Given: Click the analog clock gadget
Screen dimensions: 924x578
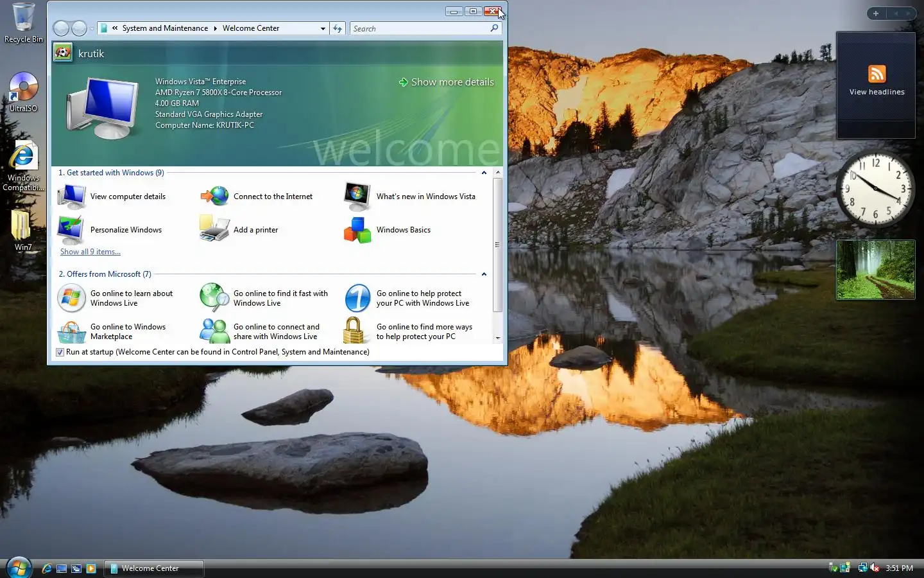Looking at the screenshot, I should coord(875,189).
